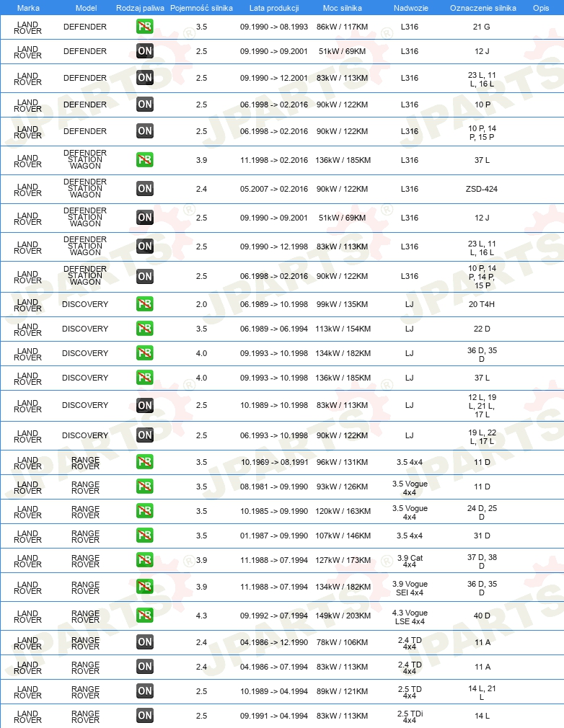Click the power value '149kW / 203KM'
Screen dimensions: 564x728
click(x=343, y=616)
